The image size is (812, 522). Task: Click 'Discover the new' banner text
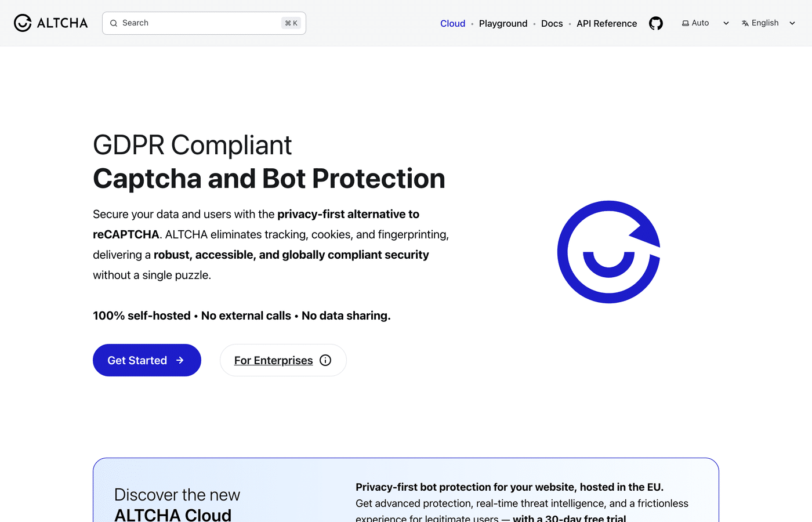tap(177, 495)
